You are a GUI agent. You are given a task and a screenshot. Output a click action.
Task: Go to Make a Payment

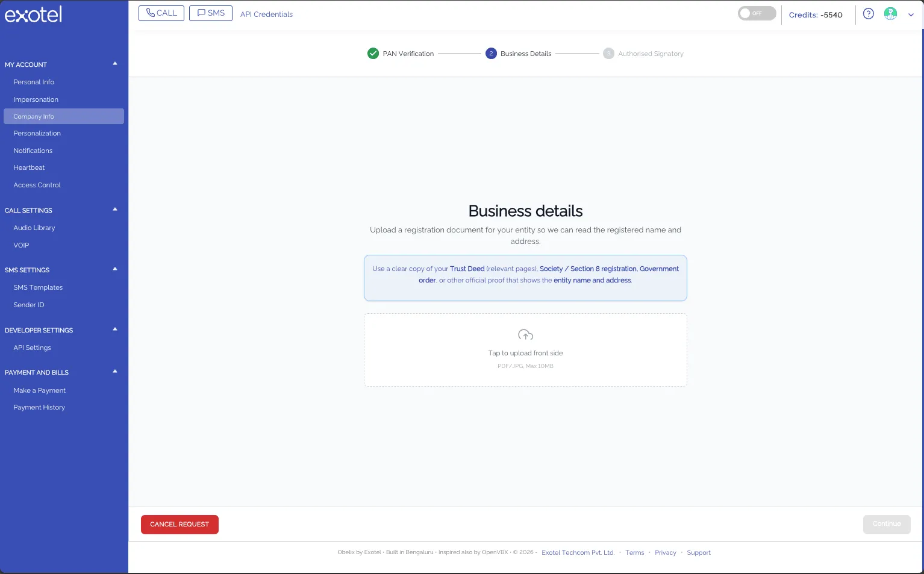(40, 390)
